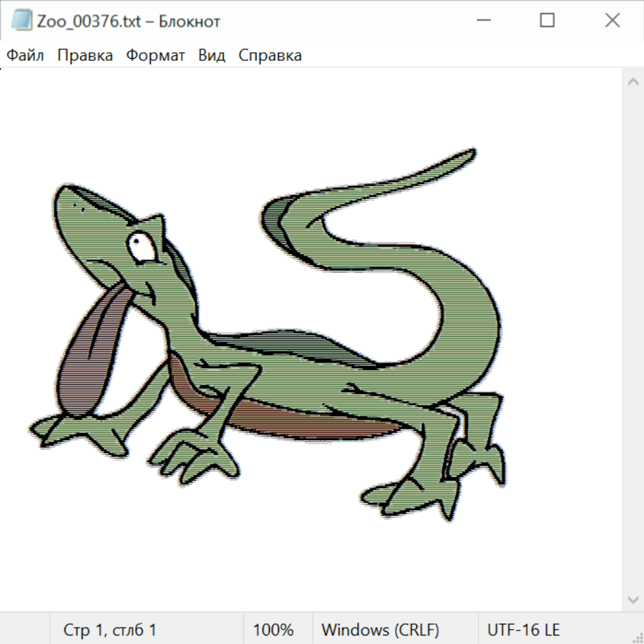Image resolution: width=644 pixels, height=644 pixels.
Task: Close the Zoo_00376.txt window
Action: click(x=613, y=21)
